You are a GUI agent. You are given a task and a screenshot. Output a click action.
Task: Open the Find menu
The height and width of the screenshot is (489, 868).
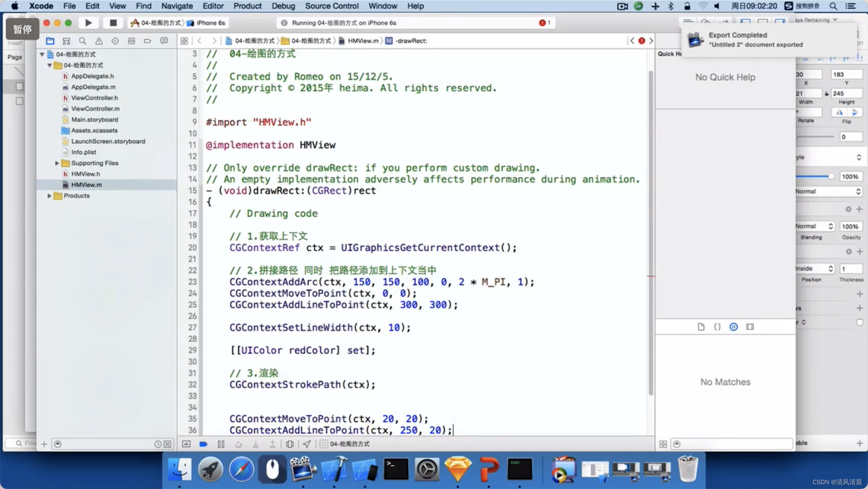click(x=144, y=6)
